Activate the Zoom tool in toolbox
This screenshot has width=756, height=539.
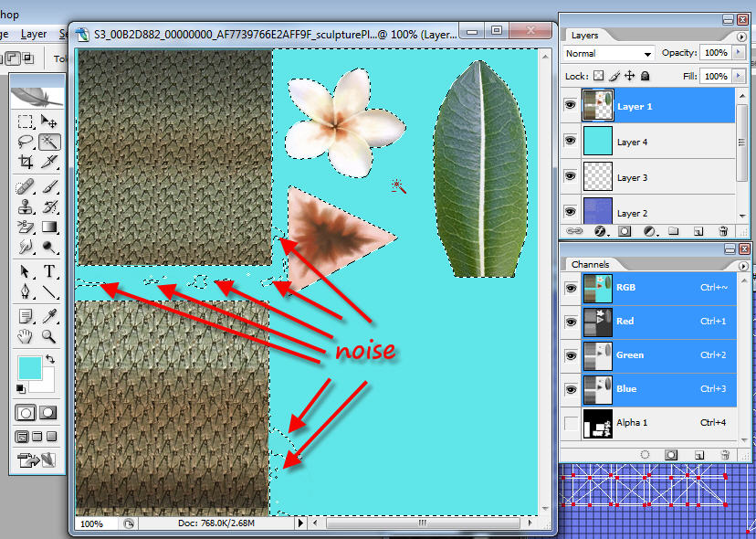click(49, 336)
